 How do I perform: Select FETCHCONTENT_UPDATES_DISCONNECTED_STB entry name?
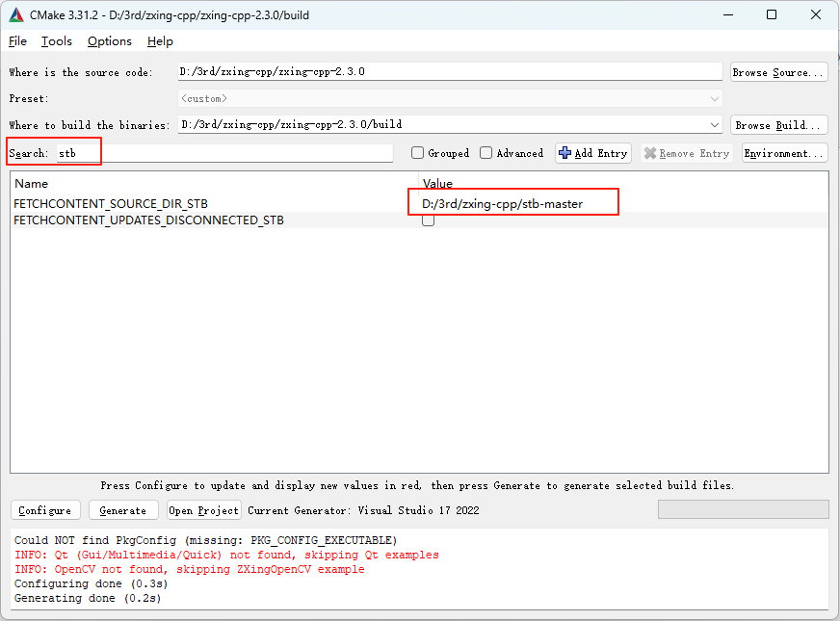click(149, 220)
